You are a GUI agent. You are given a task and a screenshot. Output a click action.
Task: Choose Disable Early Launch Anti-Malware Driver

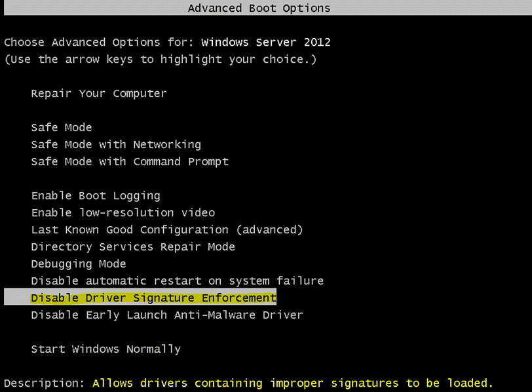[x=166, y=315]
